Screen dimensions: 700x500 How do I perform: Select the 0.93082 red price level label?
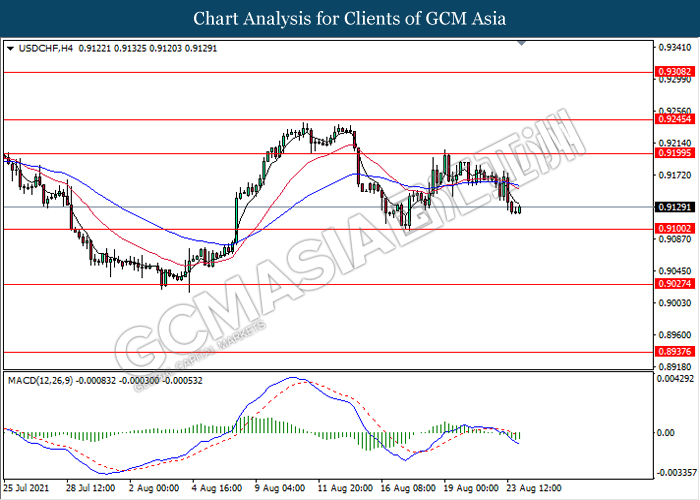click(675, 71)
